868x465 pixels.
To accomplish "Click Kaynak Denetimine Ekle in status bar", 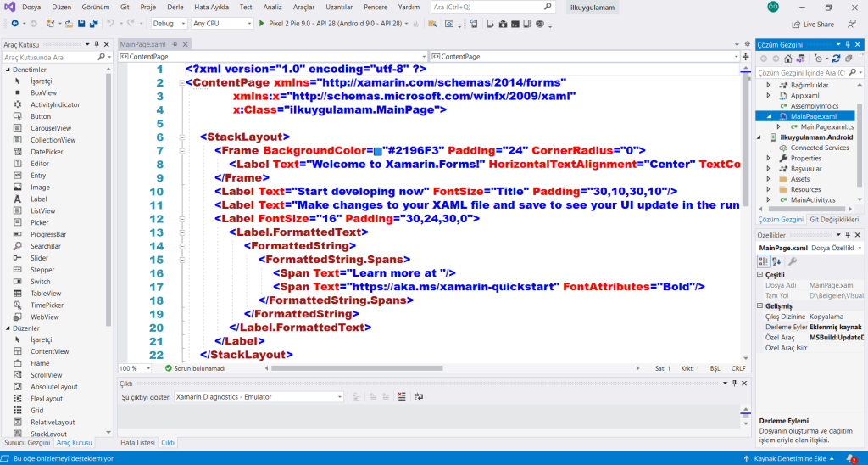I will point(797,458).
